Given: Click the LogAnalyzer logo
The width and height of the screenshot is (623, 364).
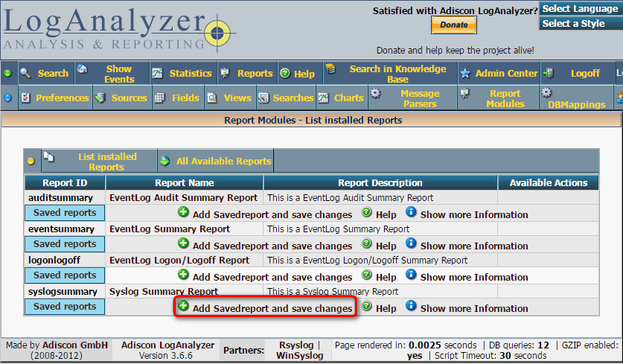Looking at the screenshot, I should coord(119,30).
